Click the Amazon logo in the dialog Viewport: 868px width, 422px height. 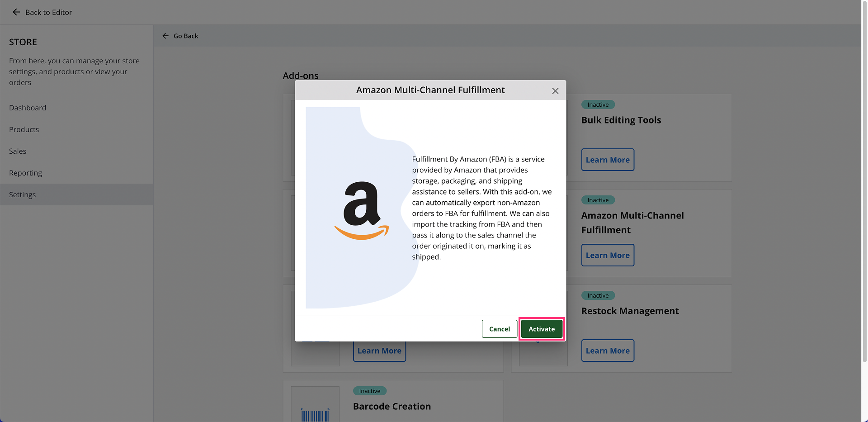(x=361, y=210)
